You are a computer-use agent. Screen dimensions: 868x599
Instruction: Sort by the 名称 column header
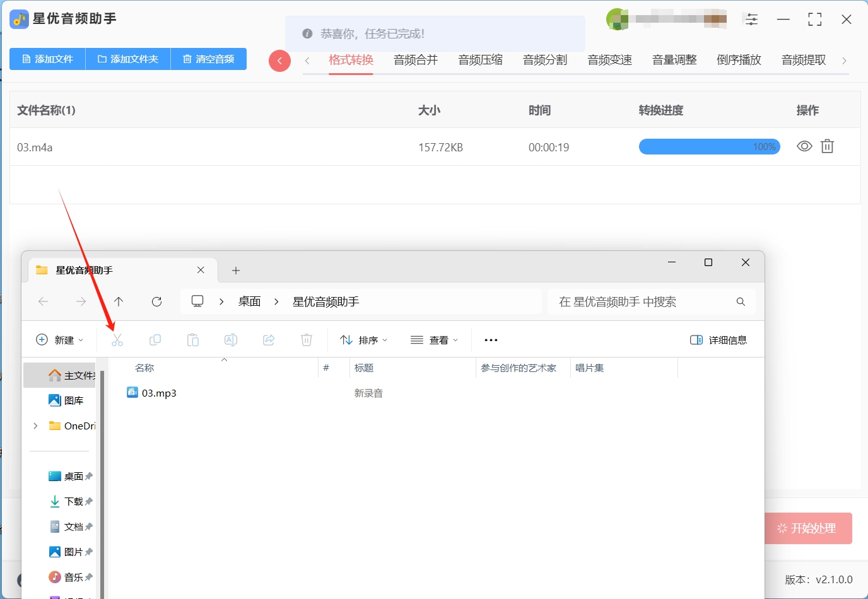144,368
